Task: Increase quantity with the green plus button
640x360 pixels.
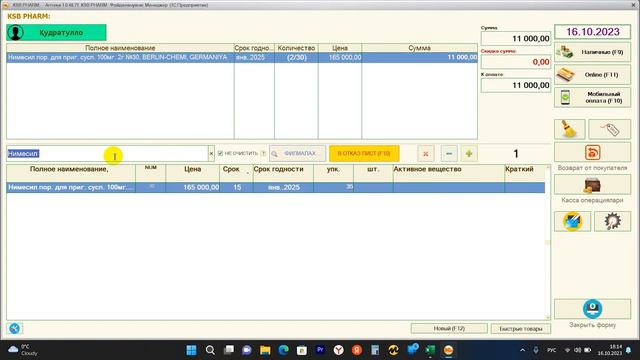Action: point(469,154)
